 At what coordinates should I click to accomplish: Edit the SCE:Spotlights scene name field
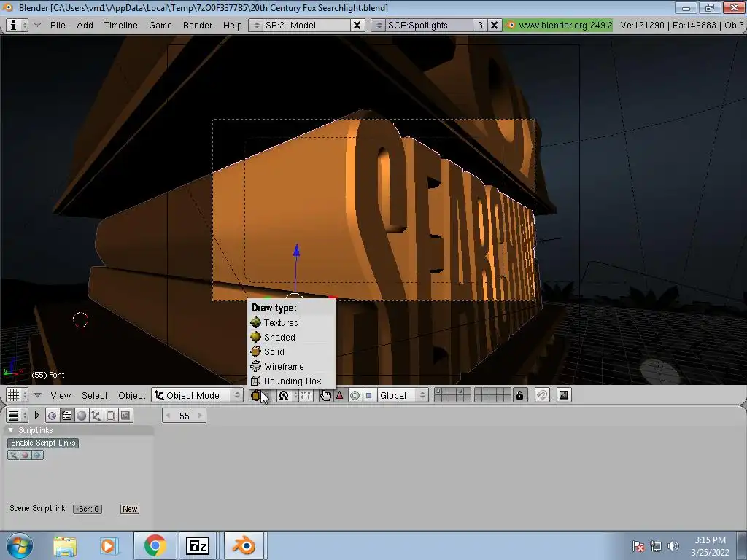coord(429,26)
